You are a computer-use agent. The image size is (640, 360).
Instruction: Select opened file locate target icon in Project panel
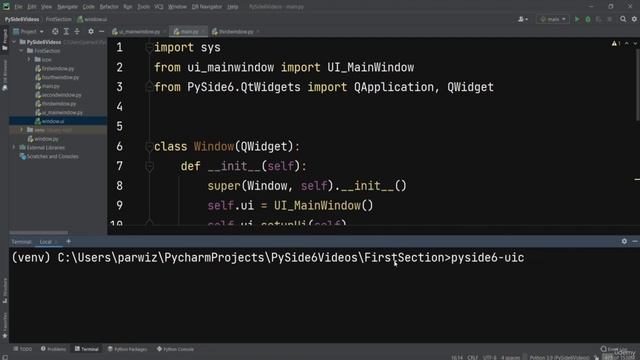tap(55, 31)
